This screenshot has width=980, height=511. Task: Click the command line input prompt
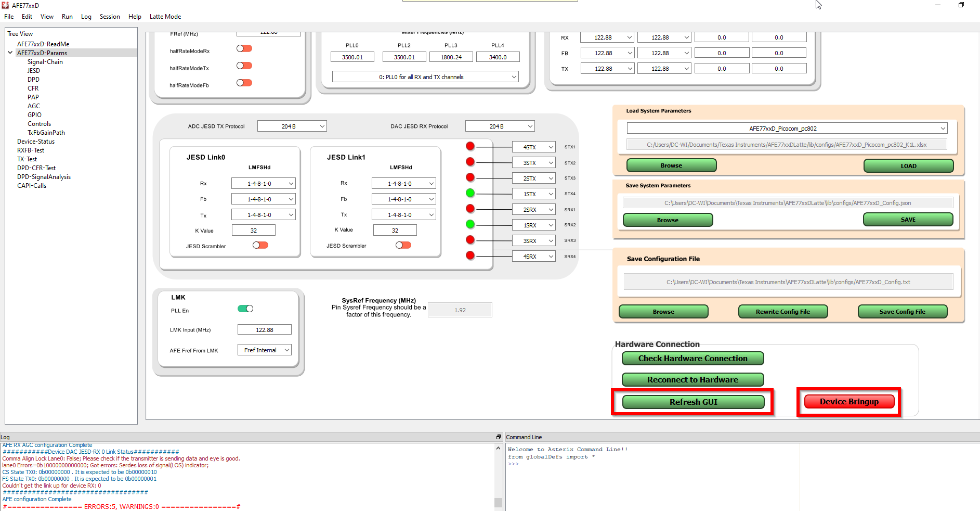pos(514,464)
